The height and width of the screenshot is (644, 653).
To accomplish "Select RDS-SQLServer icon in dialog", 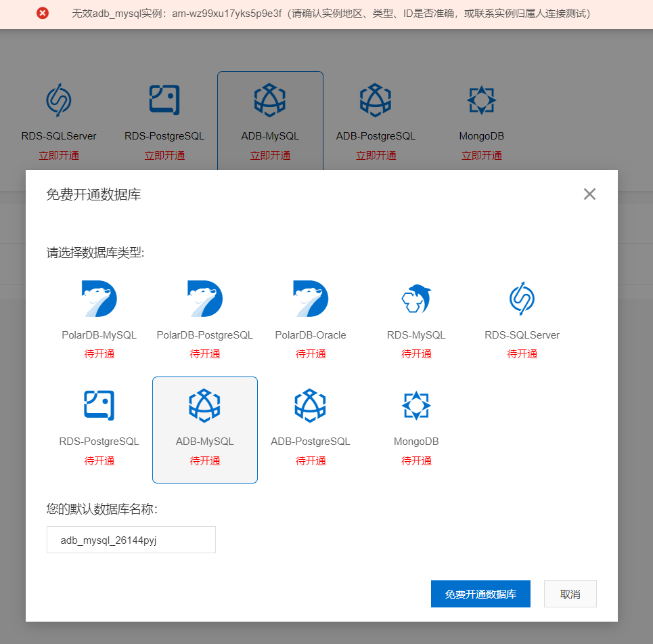I will [522, 299].
